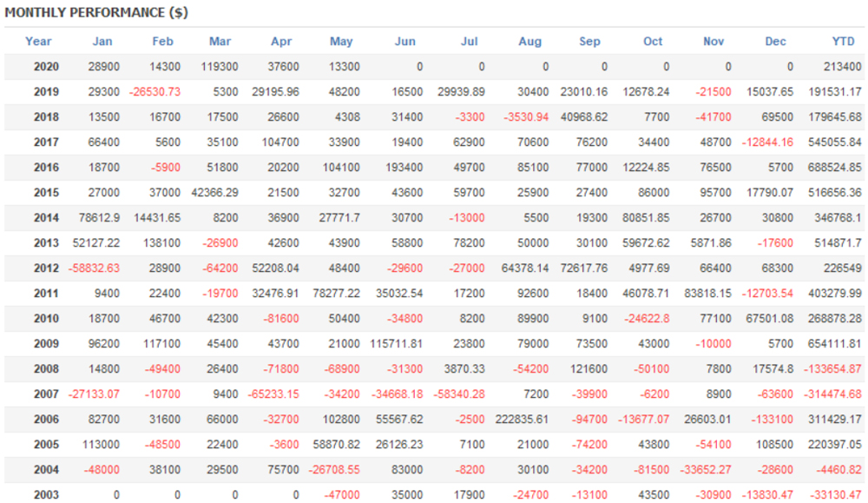
Task: Click the Year column header
Action: tap(38, 41)
